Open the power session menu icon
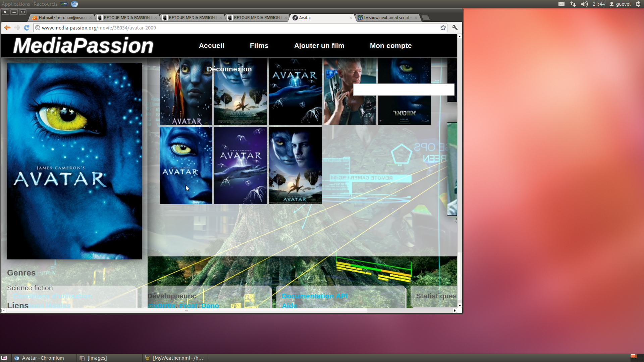The image size is (644, 362). click(638, 4)
